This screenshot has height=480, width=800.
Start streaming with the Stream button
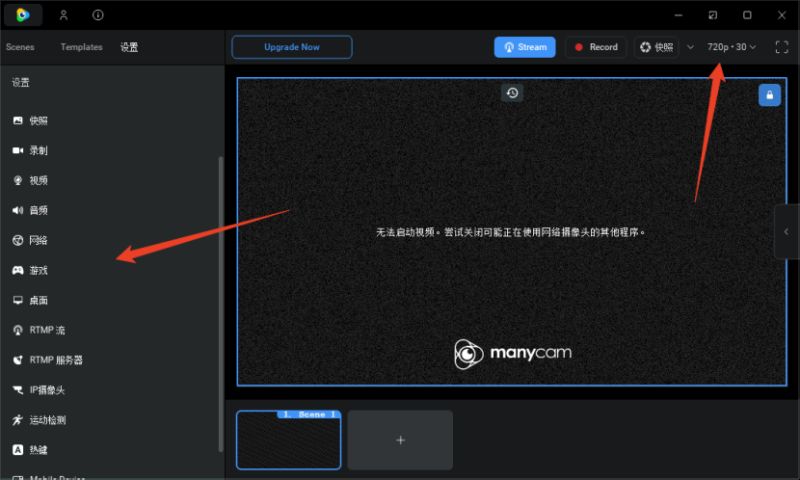524,47
